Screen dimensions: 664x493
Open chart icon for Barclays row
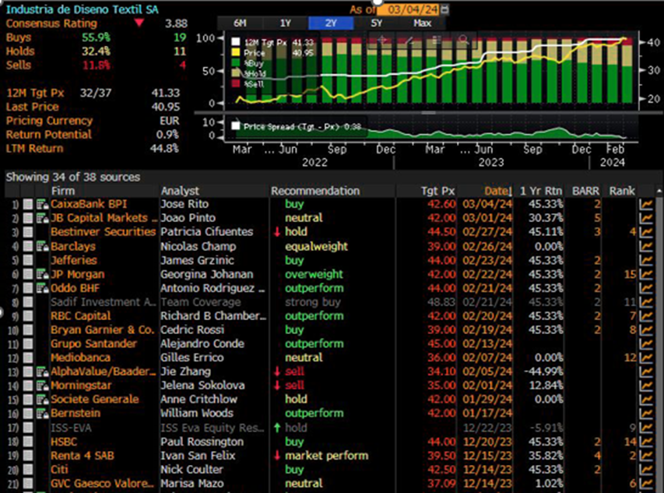pos(646,246)
